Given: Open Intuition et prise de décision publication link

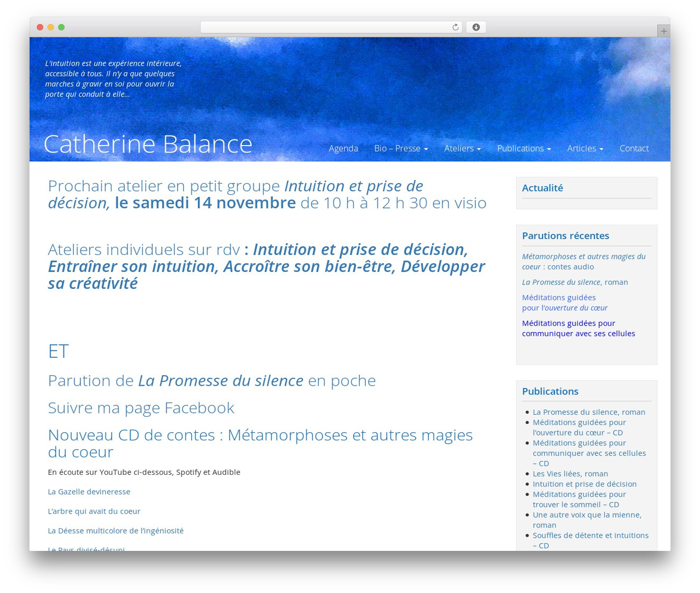Looking at the screenshot, I should coord(585,484).
